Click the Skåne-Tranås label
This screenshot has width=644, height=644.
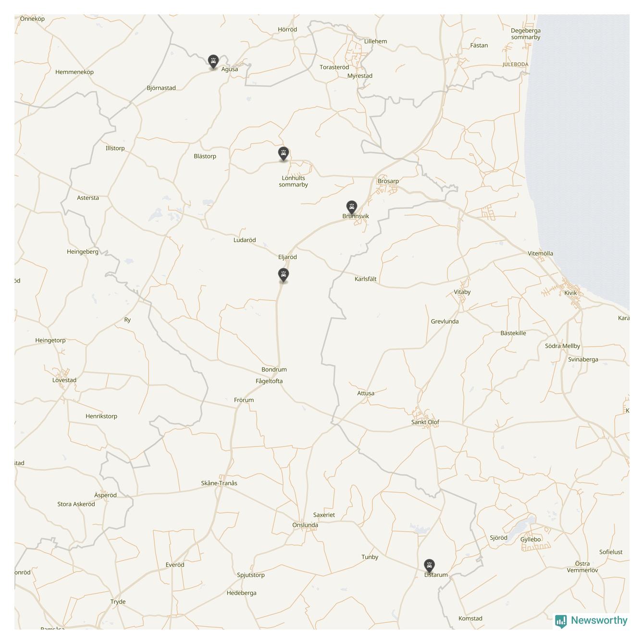(219, 483)
